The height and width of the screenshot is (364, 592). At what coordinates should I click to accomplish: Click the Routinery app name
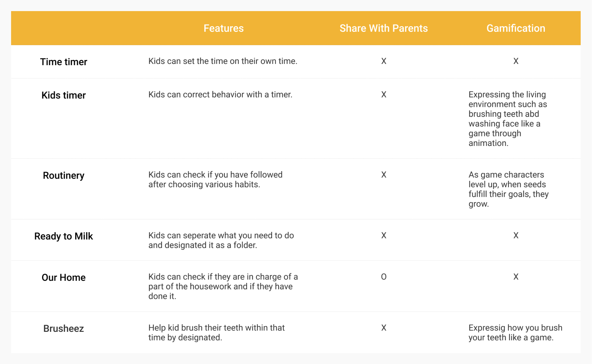point(64,175)
